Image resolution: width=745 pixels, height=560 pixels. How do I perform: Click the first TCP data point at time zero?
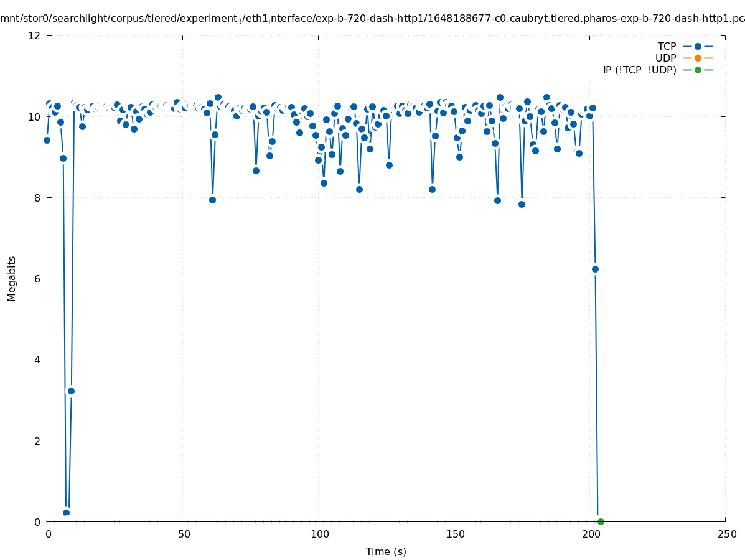[47, 140]
